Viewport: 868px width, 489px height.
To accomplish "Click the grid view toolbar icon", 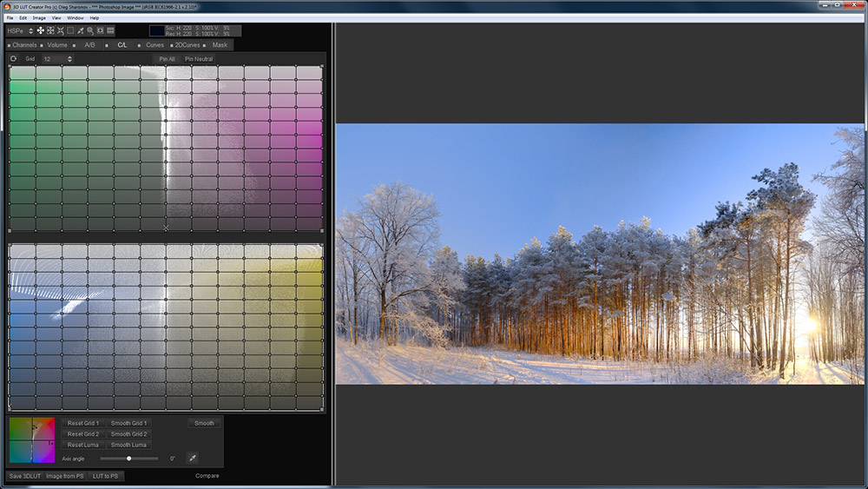I will click(x=110, y=30).
